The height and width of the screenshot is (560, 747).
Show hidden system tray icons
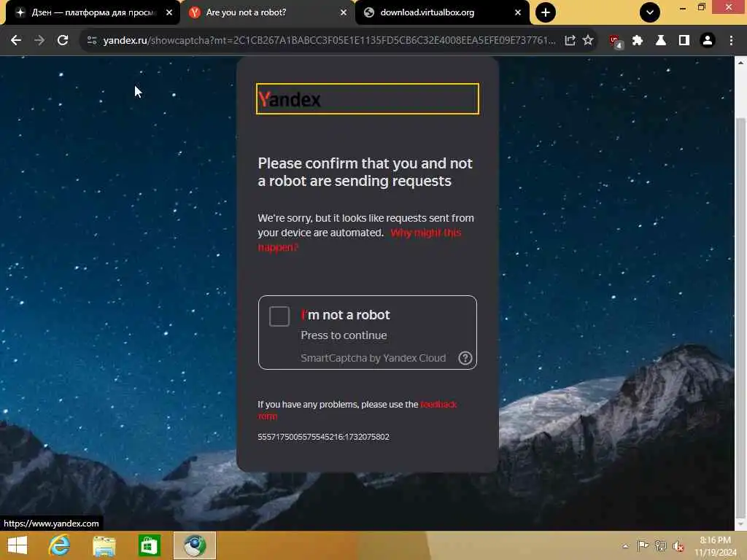pyautogui.click(x=625, y=546)
